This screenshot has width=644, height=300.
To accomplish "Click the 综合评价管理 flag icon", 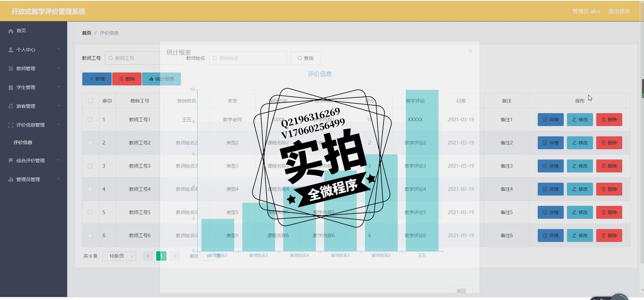I will coord(11,161).
